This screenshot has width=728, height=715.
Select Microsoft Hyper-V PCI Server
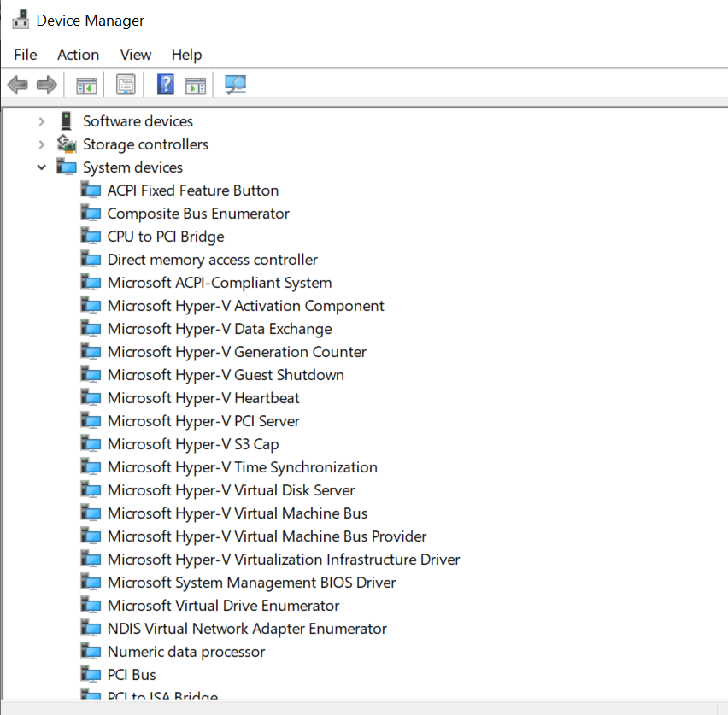203,421
